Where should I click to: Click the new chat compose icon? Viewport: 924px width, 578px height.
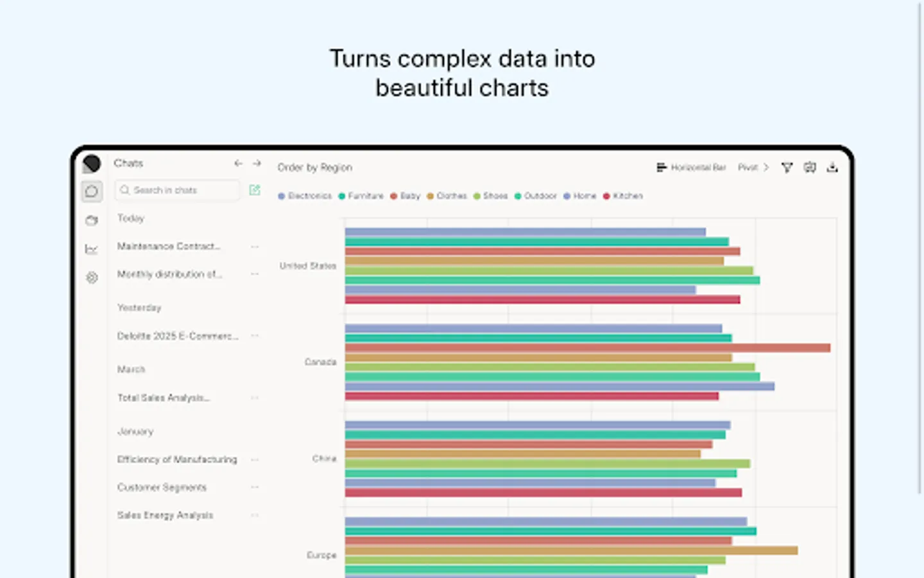[255, 190]
